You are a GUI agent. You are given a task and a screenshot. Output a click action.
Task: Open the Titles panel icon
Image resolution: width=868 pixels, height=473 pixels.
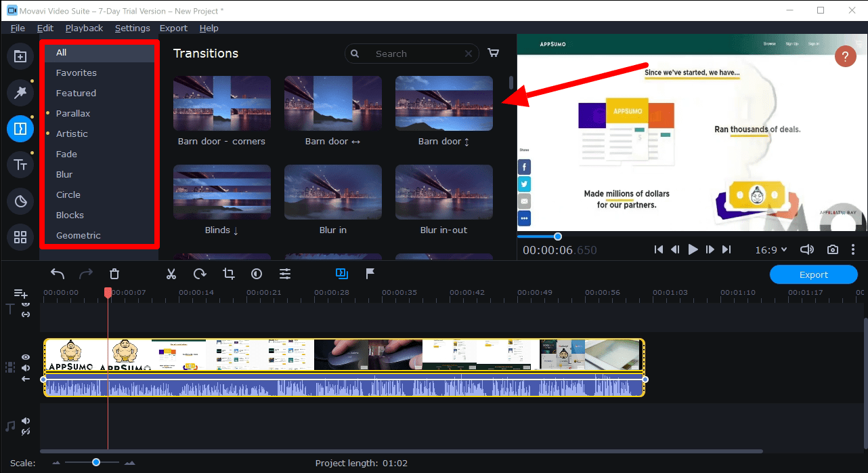pyautogui.click(x=20, y=165)
